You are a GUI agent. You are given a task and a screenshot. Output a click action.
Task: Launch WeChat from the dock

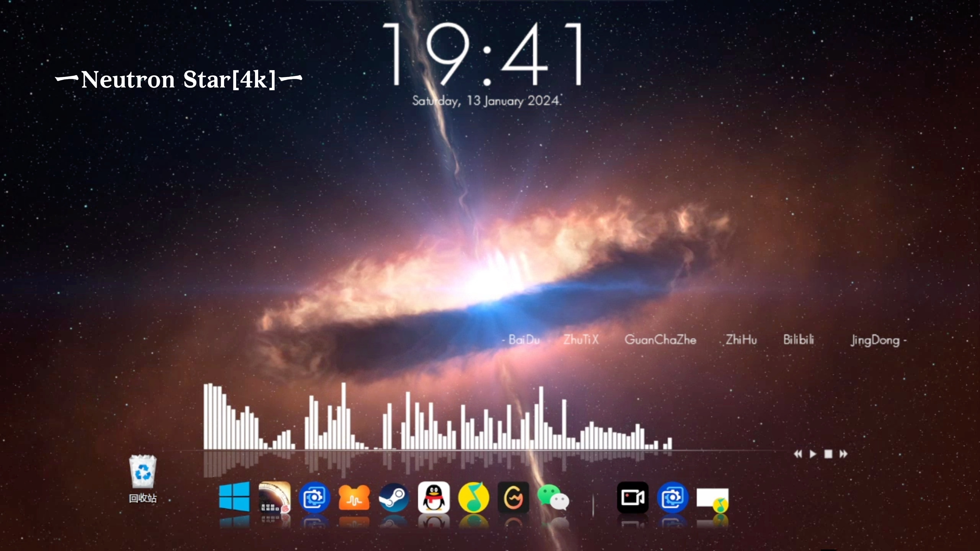553,498
